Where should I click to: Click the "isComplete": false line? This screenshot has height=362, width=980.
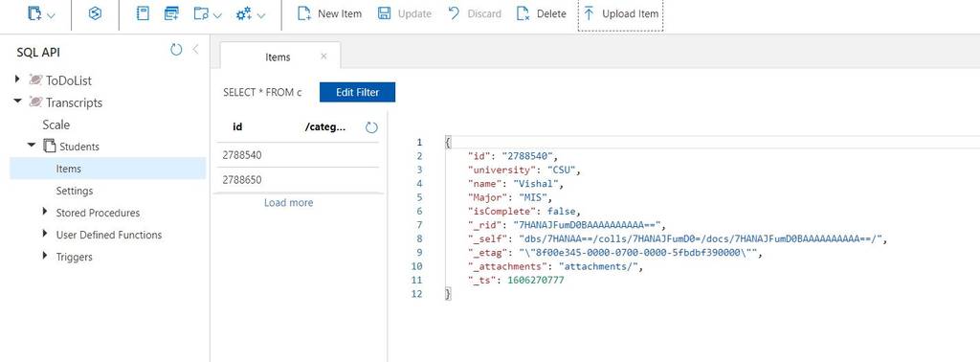coord(525,211)
